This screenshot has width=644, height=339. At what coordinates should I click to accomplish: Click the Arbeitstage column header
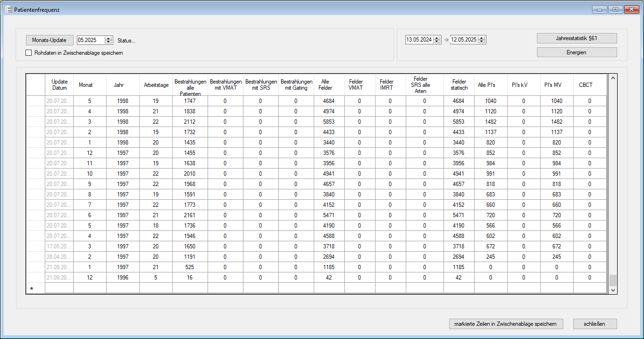click(x=156, y=85)
